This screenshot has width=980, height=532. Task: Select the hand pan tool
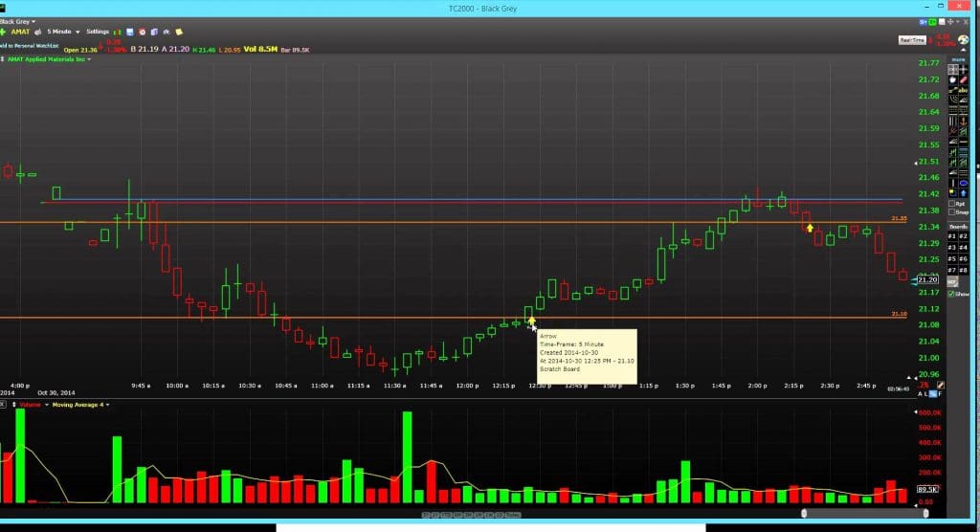[953, 80]
